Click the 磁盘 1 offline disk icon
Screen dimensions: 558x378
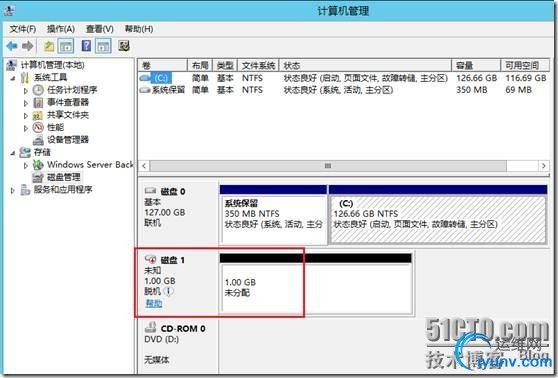[151, 259]
